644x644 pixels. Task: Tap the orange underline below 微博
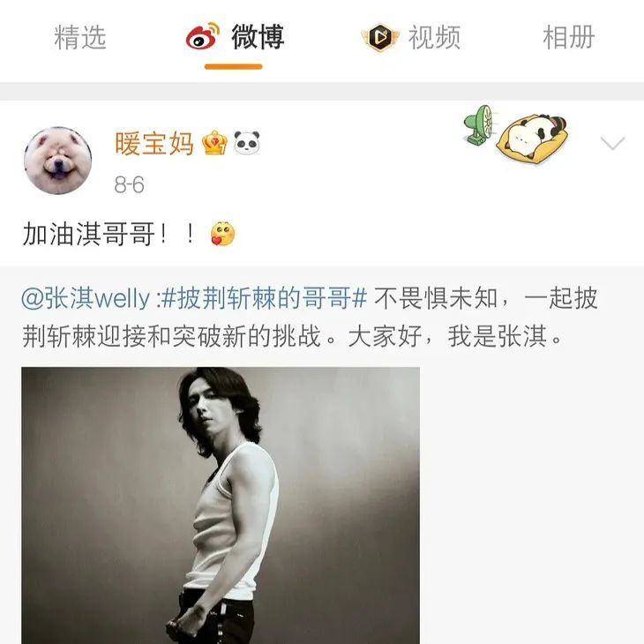[233, 66]
